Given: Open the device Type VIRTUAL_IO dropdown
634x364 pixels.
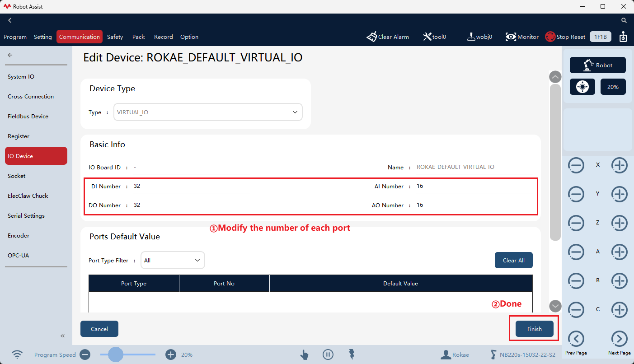Looking at the screenshot, I should pyautogui.click(x=208, y=112).
